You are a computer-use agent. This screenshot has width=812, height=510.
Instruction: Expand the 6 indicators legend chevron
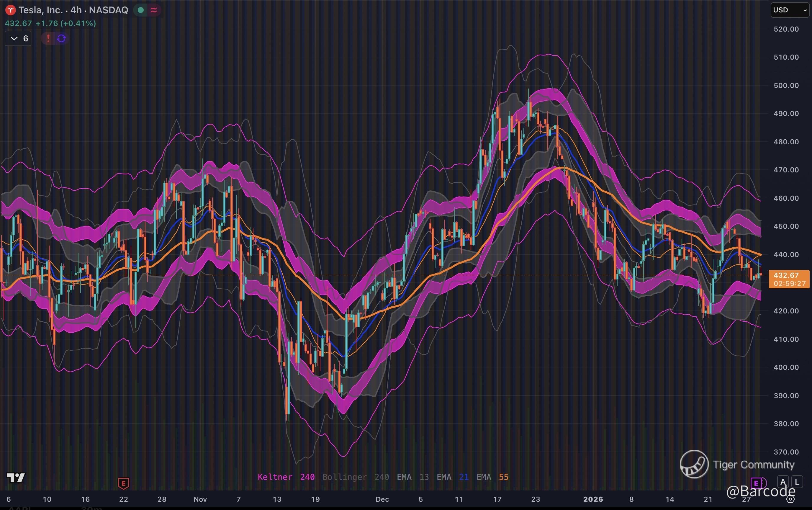click(x=14, y=38)
